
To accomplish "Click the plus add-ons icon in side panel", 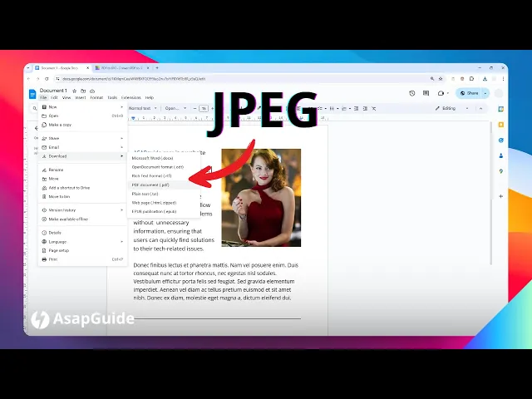I will [500, 196].
